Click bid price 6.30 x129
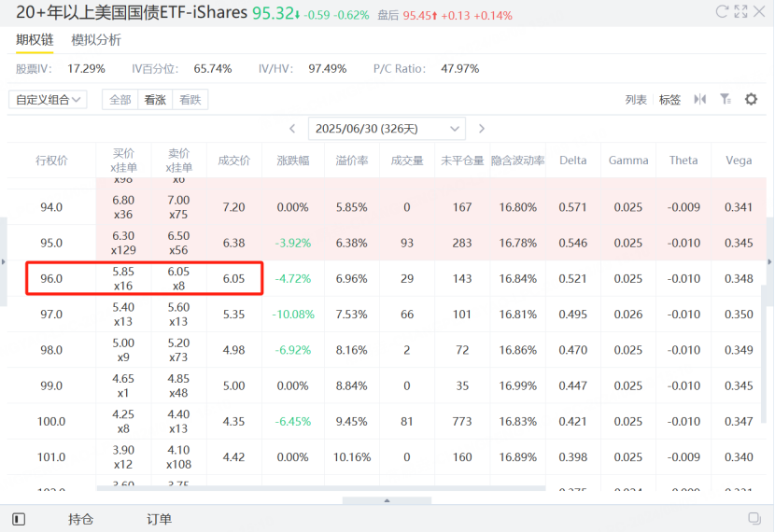The image size is (775, 532). point(123,243)
